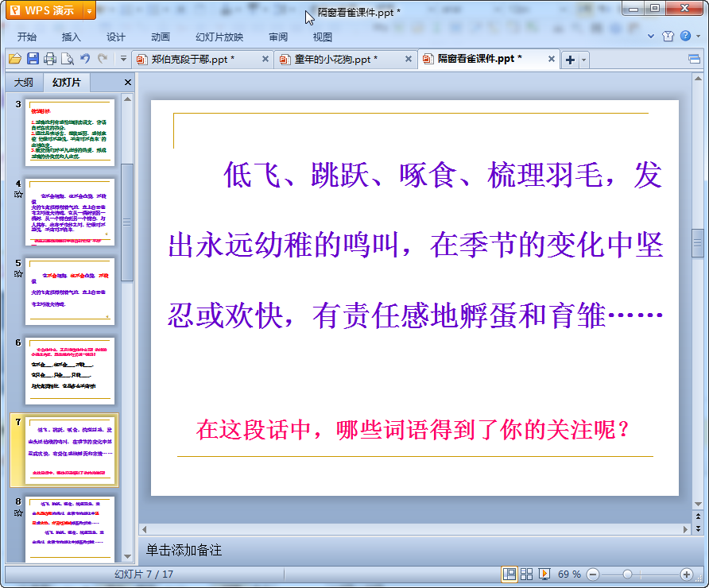Screen dimensions: 709x588
Task: Click animation star icon beside slide 4
Action: pos(18,195)
